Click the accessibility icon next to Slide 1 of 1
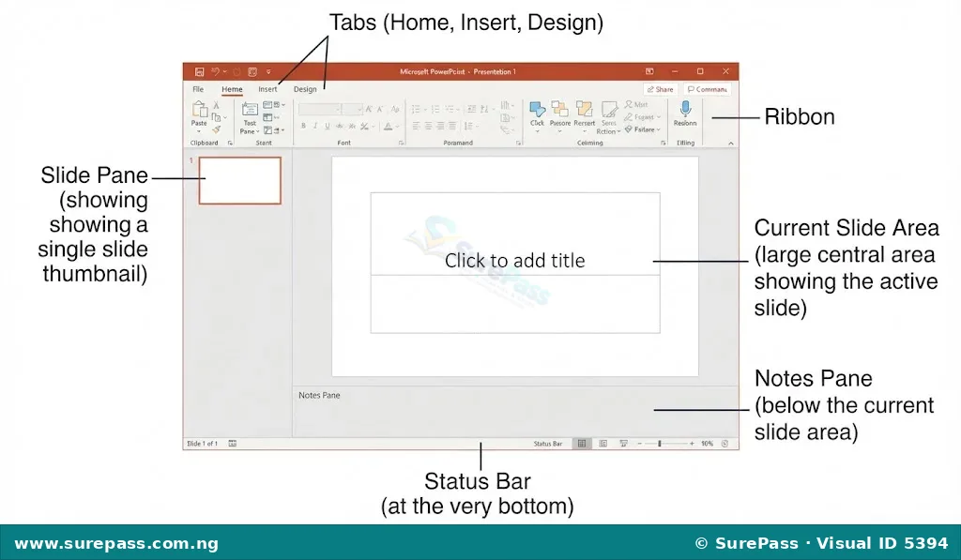The image size is (961, 560). (233, 444)
